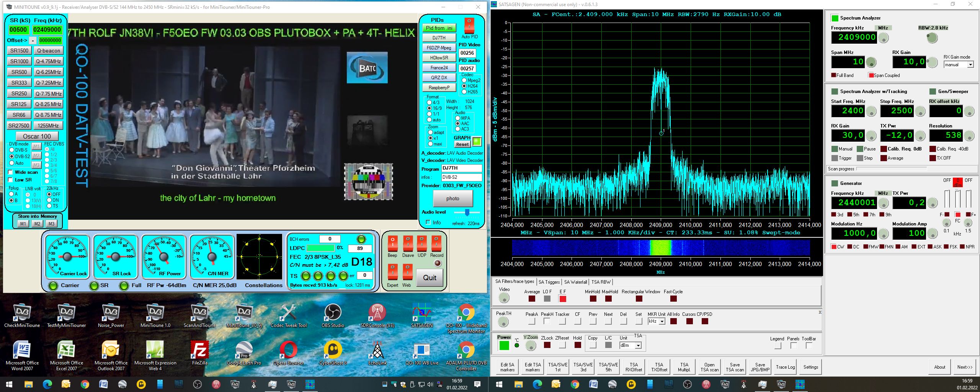Flip the Record switch in Minitioune
980x392 pixels.
pos(436,244)
